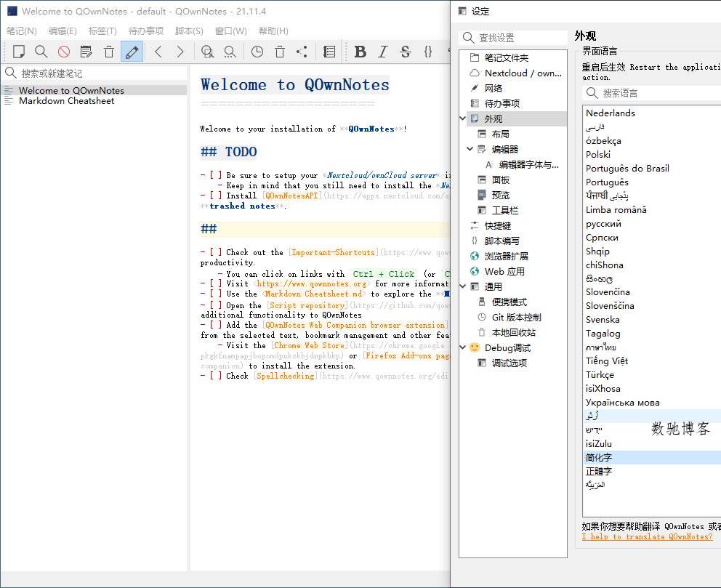
Task: Collapse the 编辑器 tree node arrow
Action: pyautogui.click(x=470, y=149)
